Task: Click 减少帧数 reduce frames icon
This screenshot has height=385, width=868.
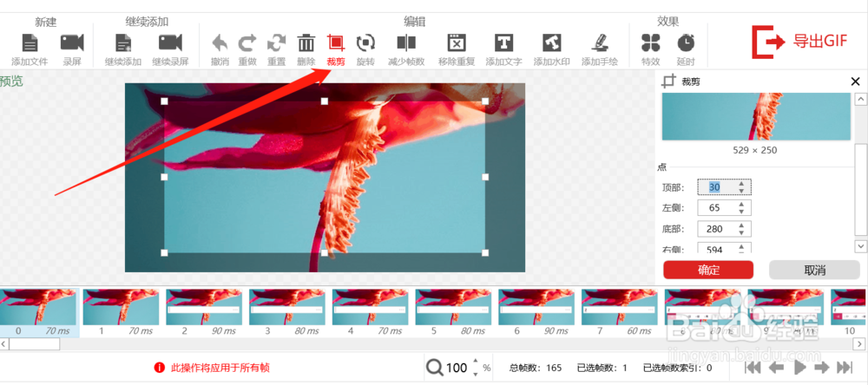Action: 406,42
